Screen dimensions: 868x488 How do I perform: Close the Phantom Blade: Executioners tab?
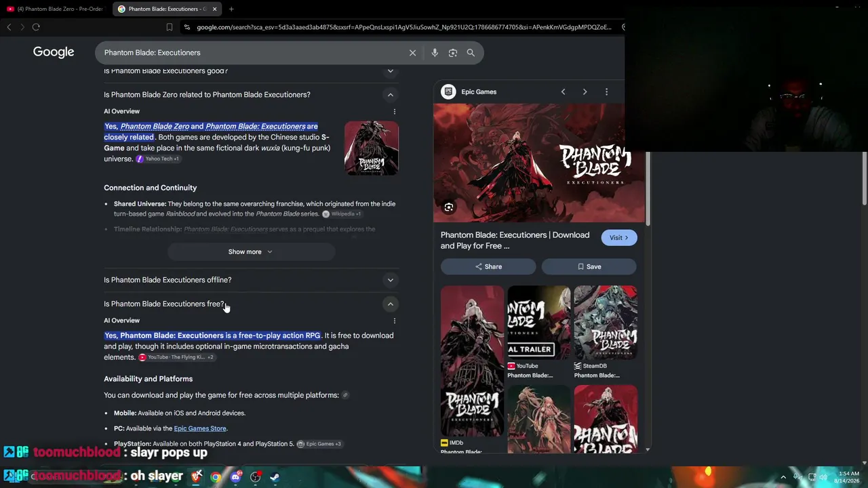click(214, 9)
